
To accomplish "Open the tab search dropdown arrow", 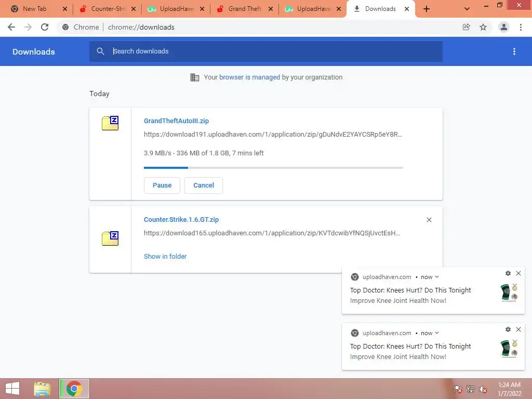I will click(467, 9).
